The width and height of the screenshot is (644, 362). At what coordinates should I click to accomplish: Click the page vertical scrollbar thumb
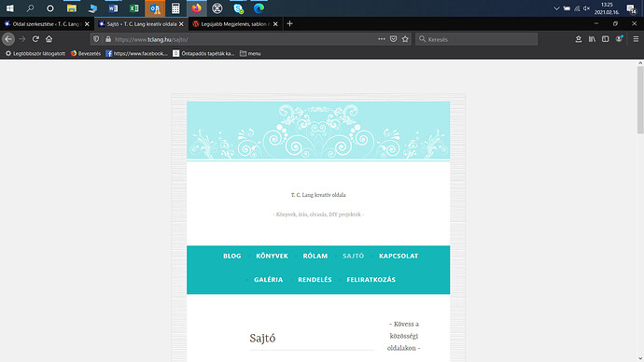tap(640, 100)
